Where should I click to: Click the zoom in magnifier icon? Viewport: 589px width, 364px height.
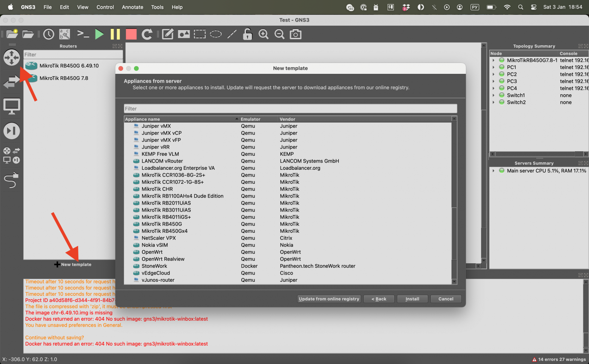tap(263, 34)
